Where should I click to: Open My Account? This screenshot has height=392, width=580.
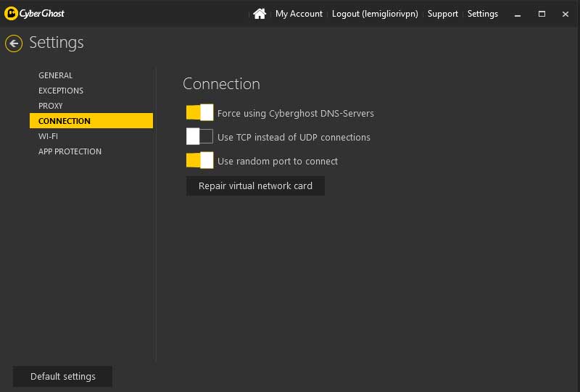pos(299,14)
